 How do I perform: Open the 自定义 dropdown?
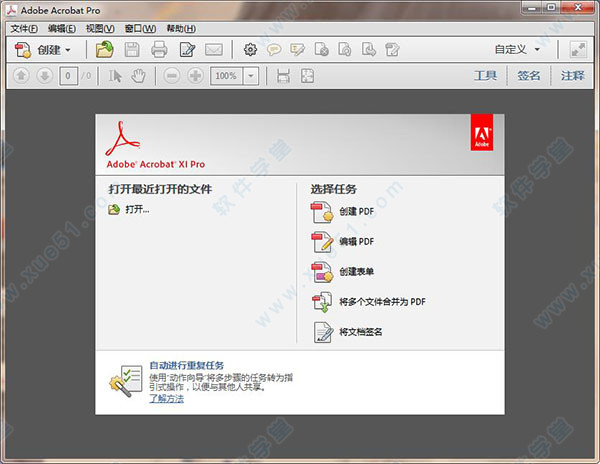click(x=517, y=49)
